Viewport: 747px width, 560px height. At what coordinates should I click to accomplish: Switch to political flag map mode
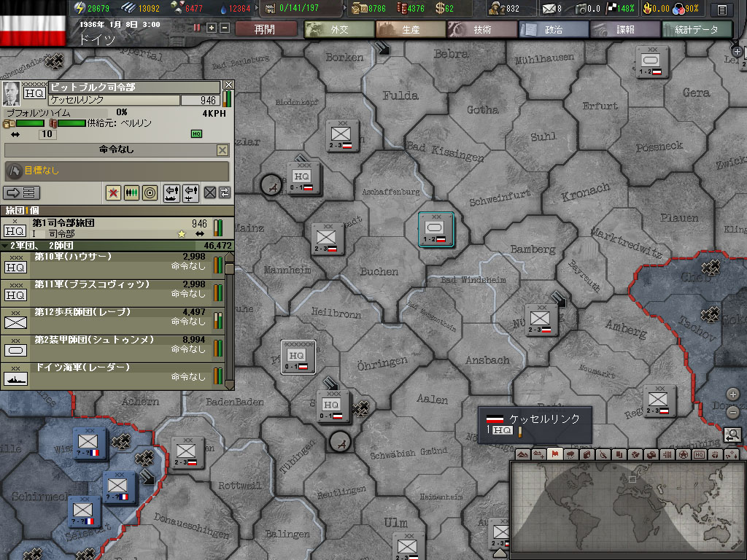point(554,455)
